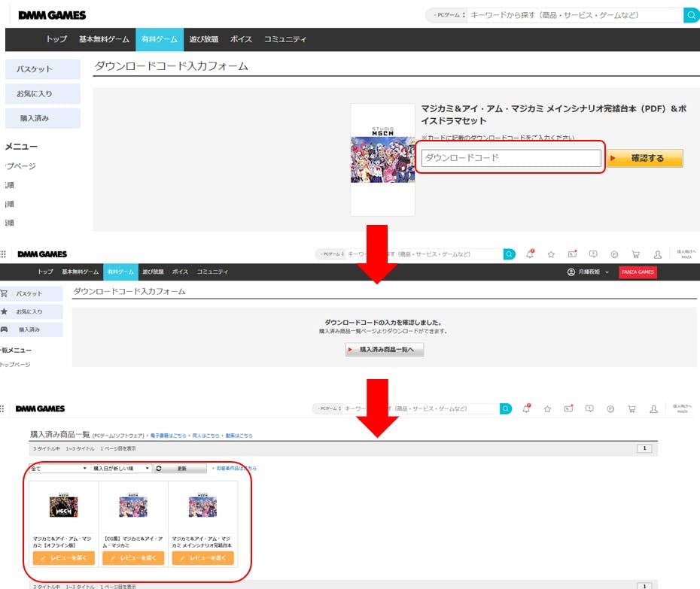Image resolution: width=700 pixels, height=589 pixels.
Task: Open the '基本無料ゲーム' tab in top navigation
Action: click(x=104, y=39)
